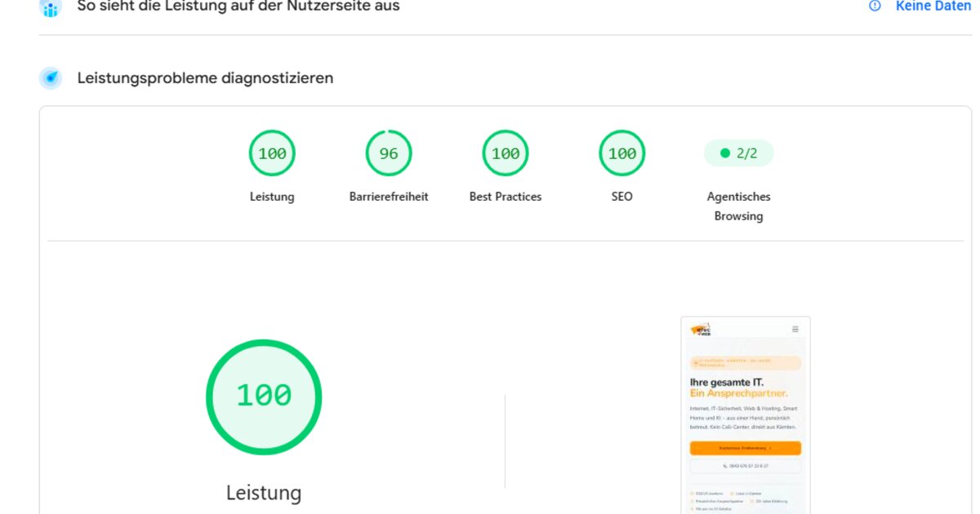Image resolution: width=980 pixels, height=514 pixels.
Task: Click the phone number button in the page preview
Action: click(746, 466)
